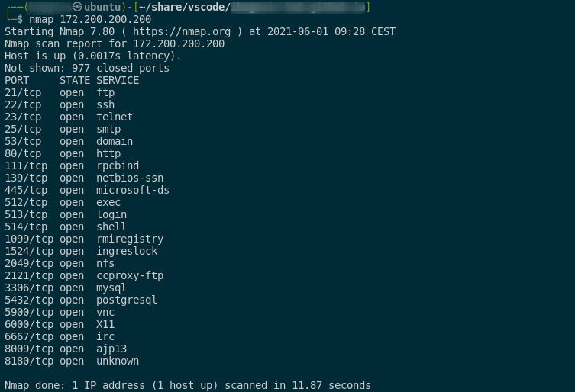Click the prompt skull icon before ubuntu
Screen dimensions: 575x392
click(77, 7)
